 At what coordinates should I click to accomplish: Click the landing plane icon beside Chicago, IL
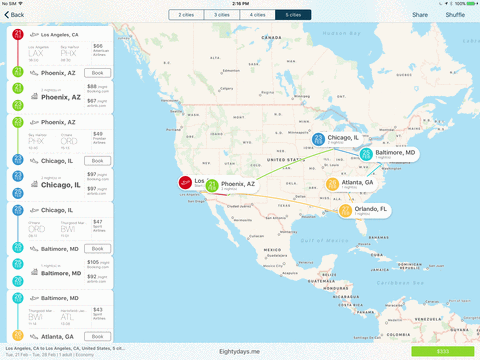click(34, 161)
